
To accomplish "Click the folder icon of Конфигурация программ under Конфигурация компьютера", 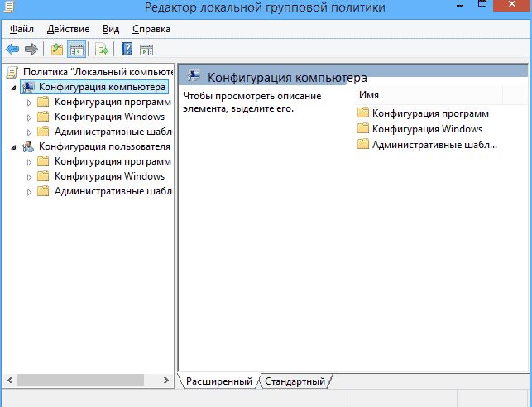I will coord(43,102).
